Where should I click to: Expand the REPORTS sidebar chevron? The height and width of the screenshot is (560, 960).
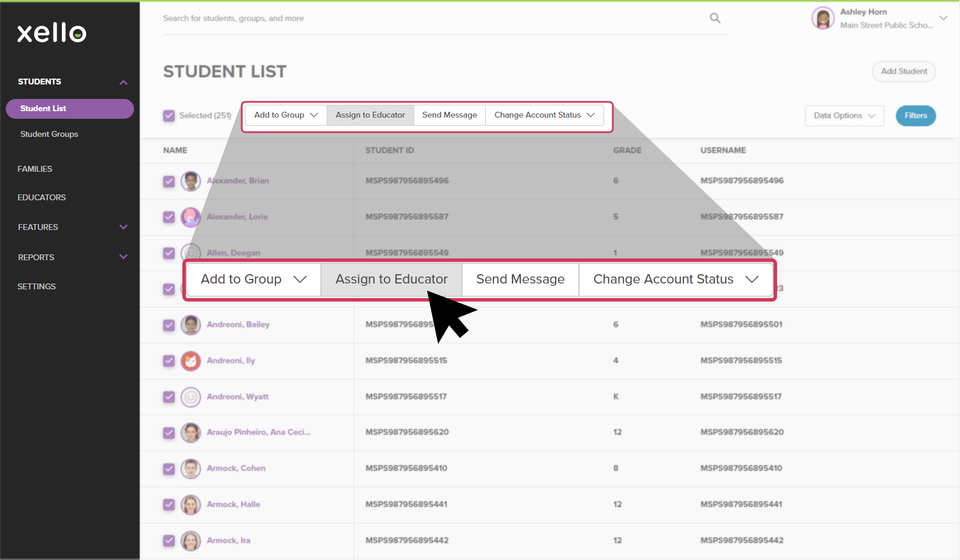[123, 257]
